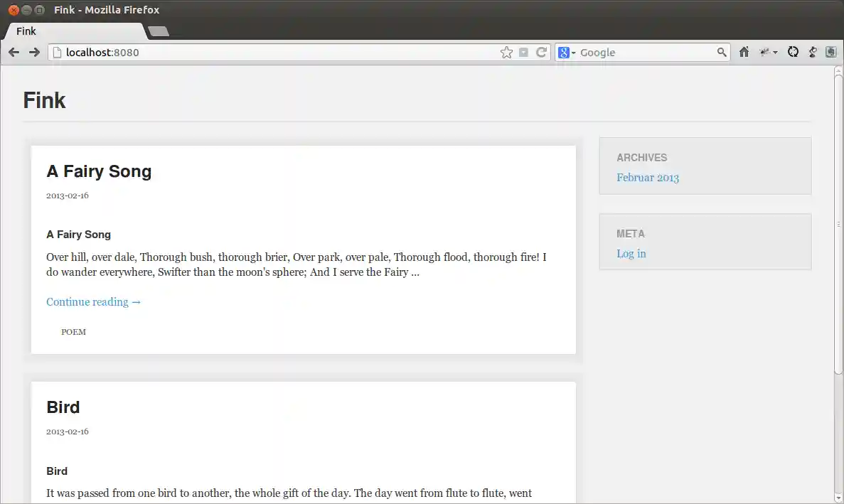
Task: Click Continue reading for A Fairy Song
Action: click(x=94, y=301)
